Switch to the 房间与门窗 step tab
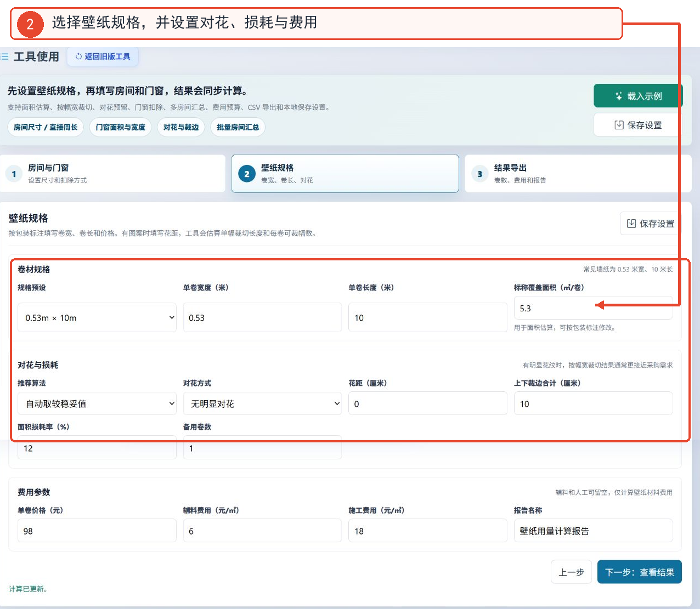700x609 pixels. 112,174
